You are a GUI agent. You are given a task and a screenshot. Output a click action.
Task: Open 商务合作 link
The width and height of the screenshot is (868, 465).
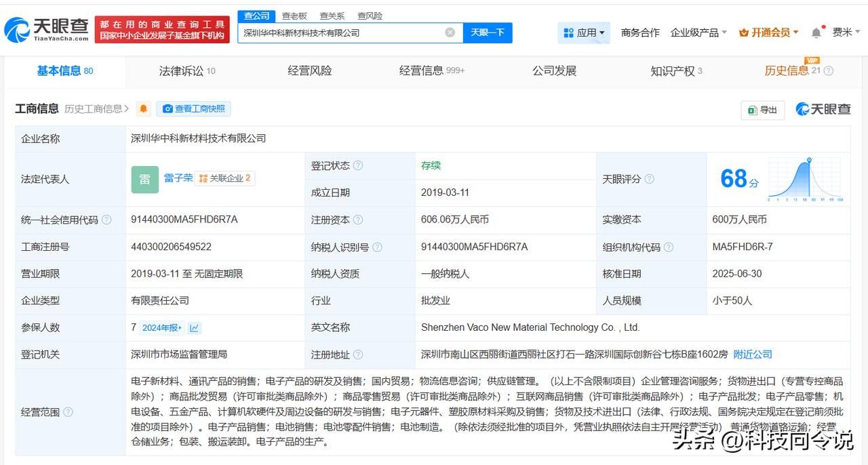640,33
